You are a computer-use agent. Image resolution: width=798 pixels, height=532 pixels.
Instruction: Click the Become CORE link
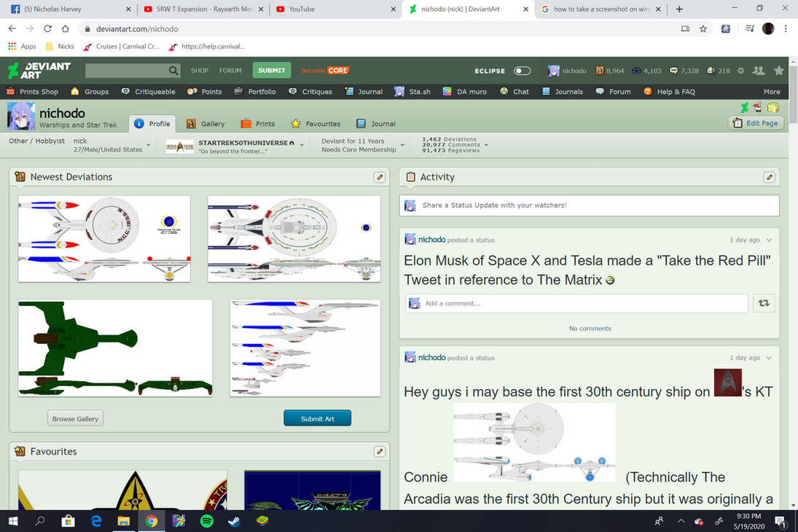(325, 71)
